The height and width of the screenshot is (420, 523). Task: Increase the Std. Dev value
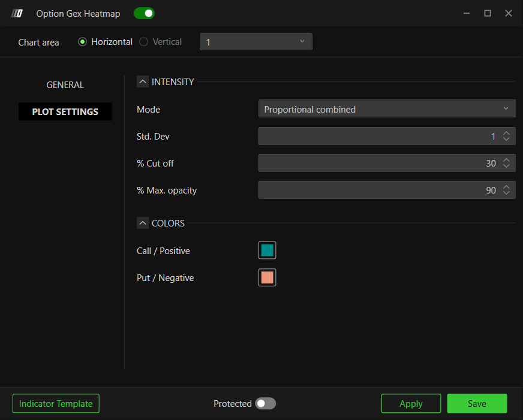pyautogui.click(x=506, y=133)
